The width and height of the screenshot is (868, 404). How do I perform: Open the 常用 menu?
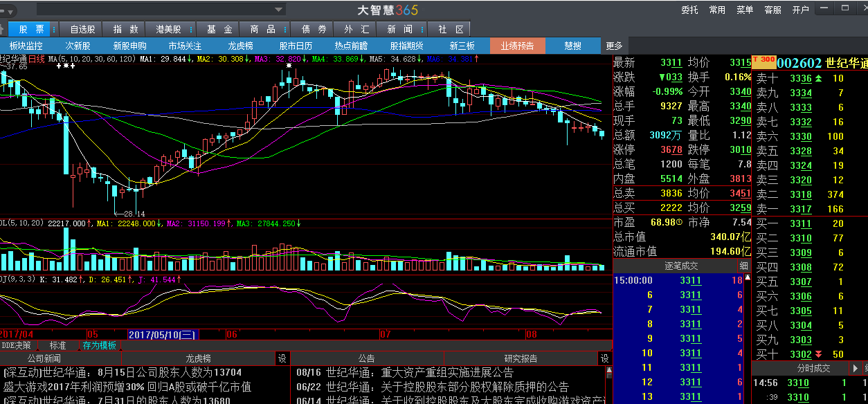[717, 10]
